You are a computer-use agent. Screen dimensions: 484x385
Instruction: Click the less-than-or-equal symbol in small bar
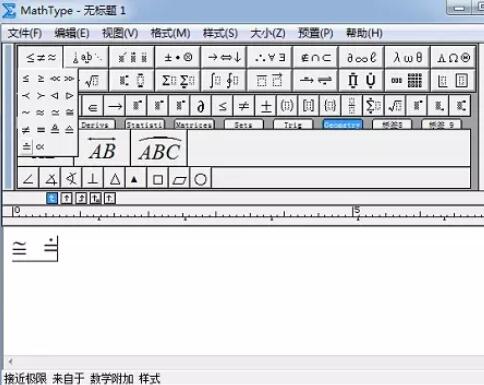223,106
